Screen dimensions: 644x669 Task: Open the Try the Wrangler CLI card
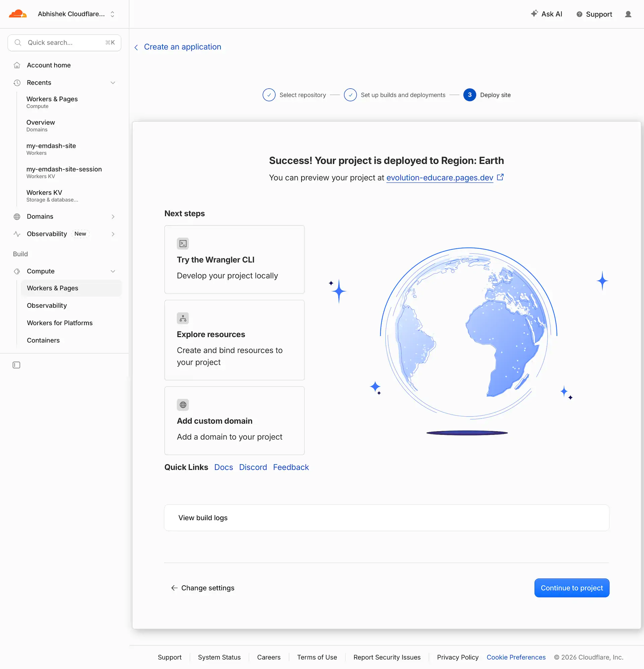point(234,259)
